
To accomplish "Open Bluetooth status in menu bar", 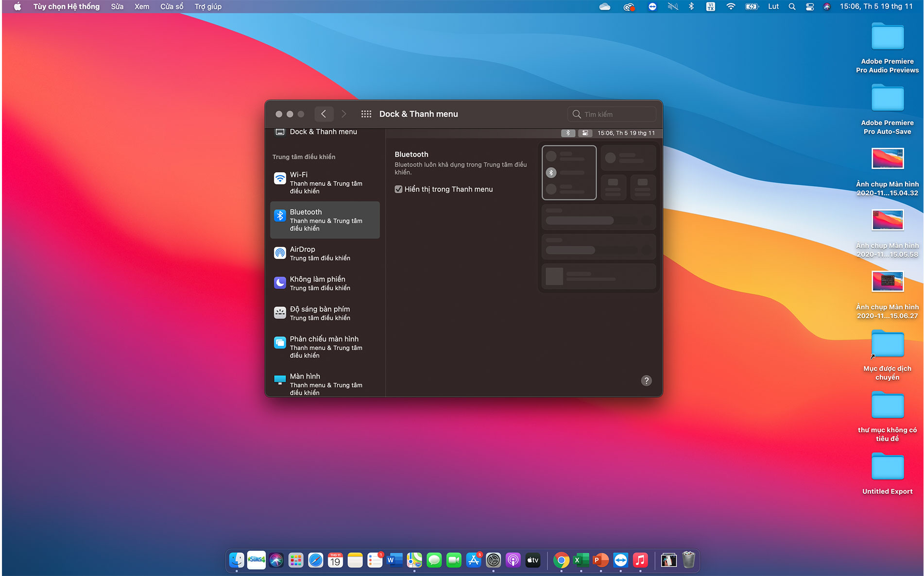I will click(691, 6).
